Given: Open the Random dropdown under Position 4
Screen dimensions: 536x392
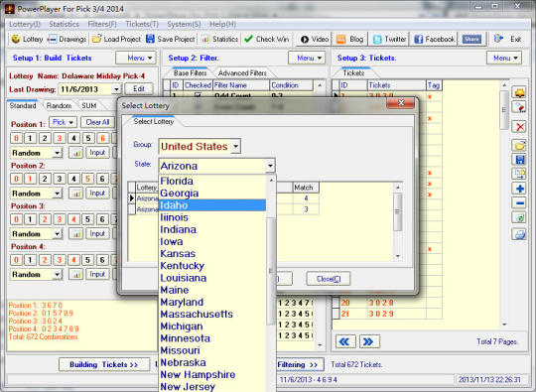Looking at the screenshot, I should coord(58,275).
